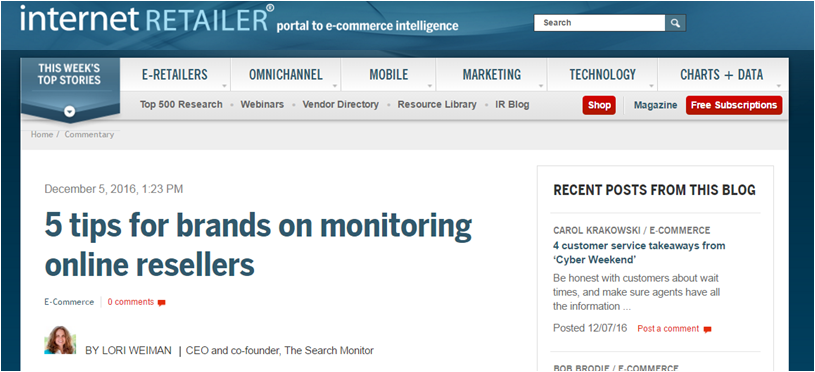Image resolution: width=815 pixels, height=372 pixels.
Task: Open the Omnichannel menu
Action: [x=285, y=75]
